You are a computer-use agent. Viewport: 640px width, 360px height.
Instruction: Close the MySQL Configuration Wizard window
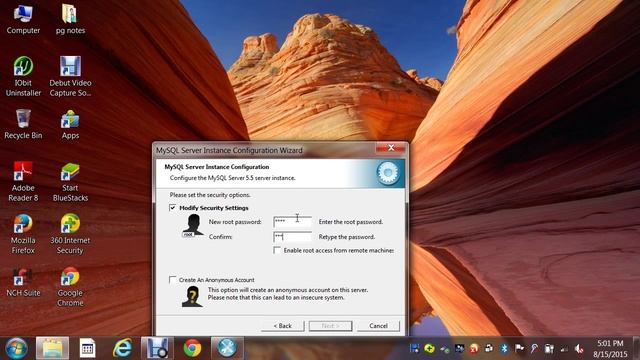391,148
